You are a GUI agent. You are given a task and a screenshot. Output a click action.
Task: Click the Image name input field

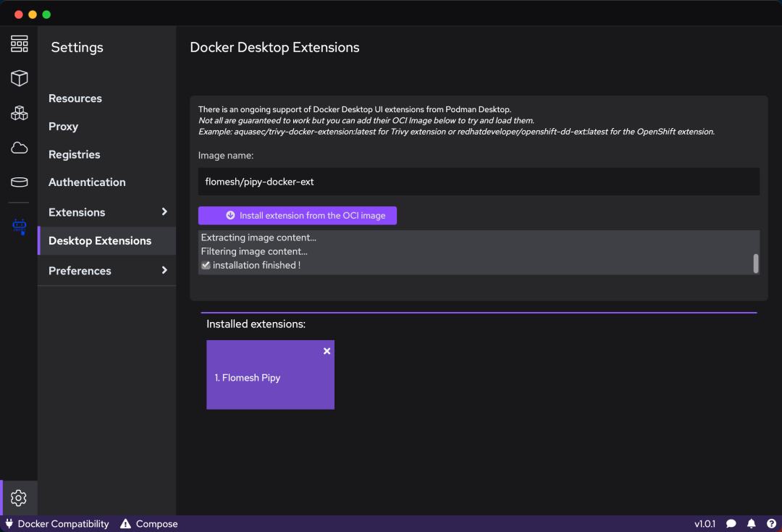(479, 182)
